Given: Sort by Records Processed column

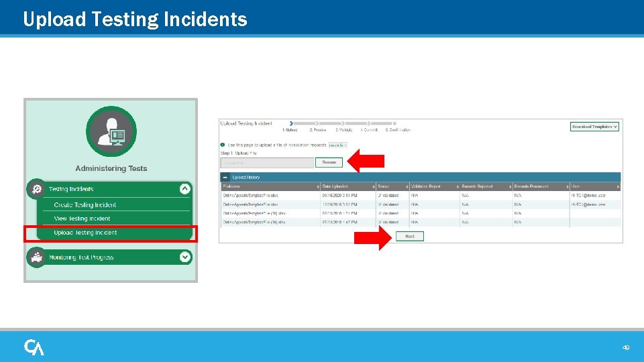Looking at the screenshot, I should pos(541,186).
